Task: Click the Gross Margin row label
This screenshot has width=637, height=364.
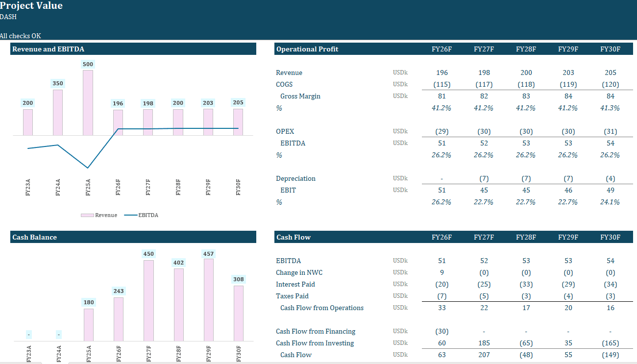Action: pos(300,96)
